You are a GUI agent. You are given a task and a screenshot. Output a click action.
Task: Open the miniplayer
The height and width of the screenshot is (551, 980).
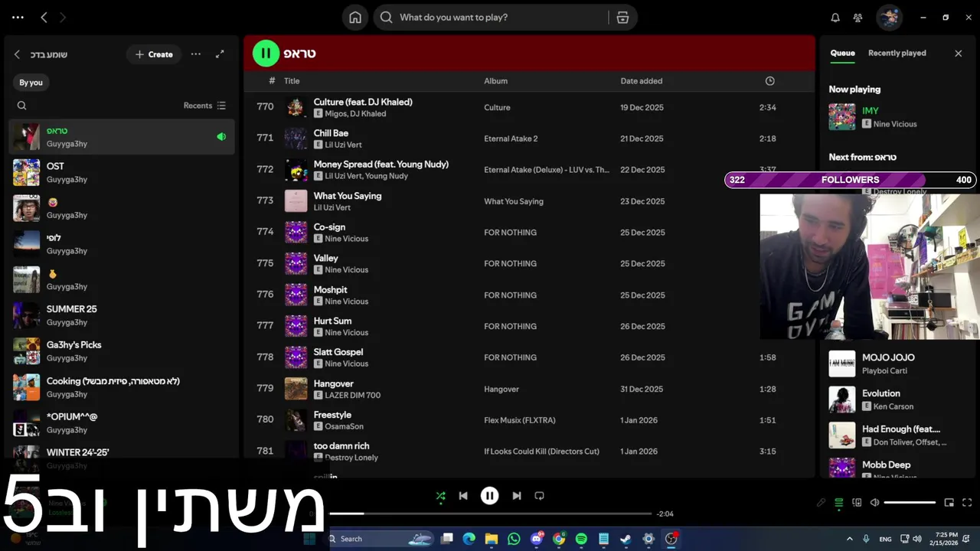949,503
